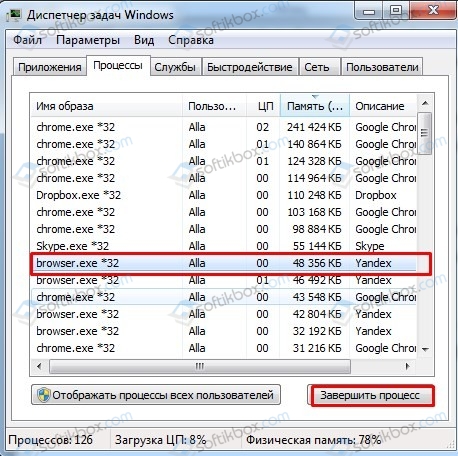The width and height of the screenshot is (458, 456).
Task: Click the horizontal scrollbar thumb
Action: tap(200, 366)
